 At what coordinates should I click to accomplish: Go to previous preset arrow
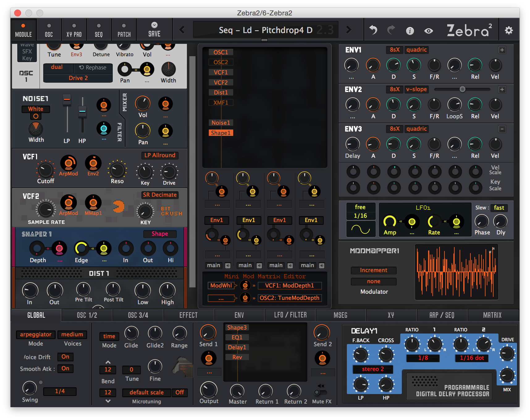(182, 30)
